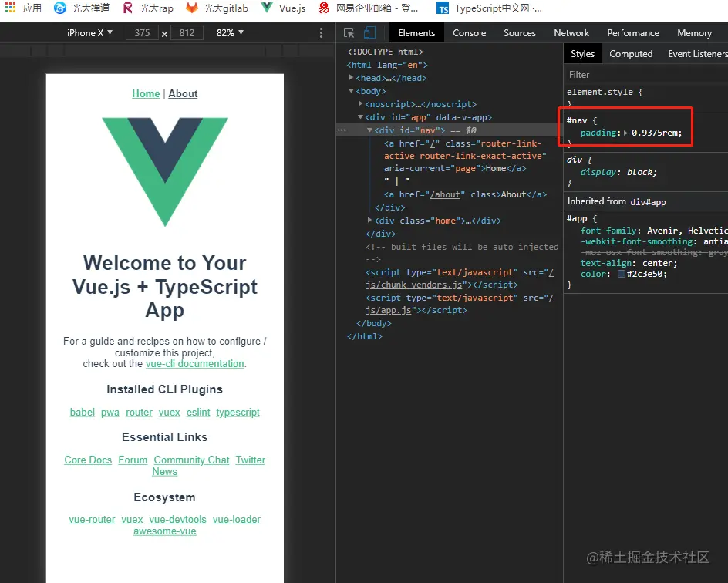Image resolution: width=728 pixels, height=583 pixels.
Task: Switch to the Memory tab
Action: coord(694,33)
